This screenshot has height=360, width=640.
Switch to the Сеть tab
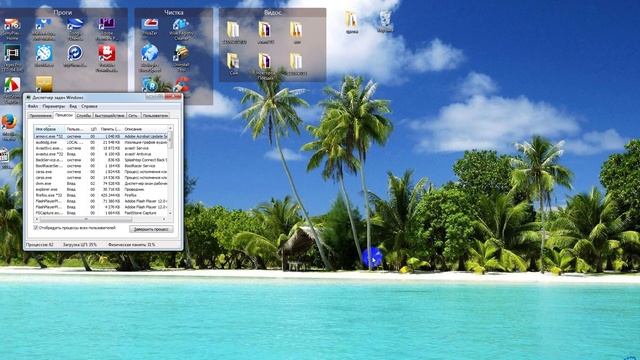pos(133,116)
